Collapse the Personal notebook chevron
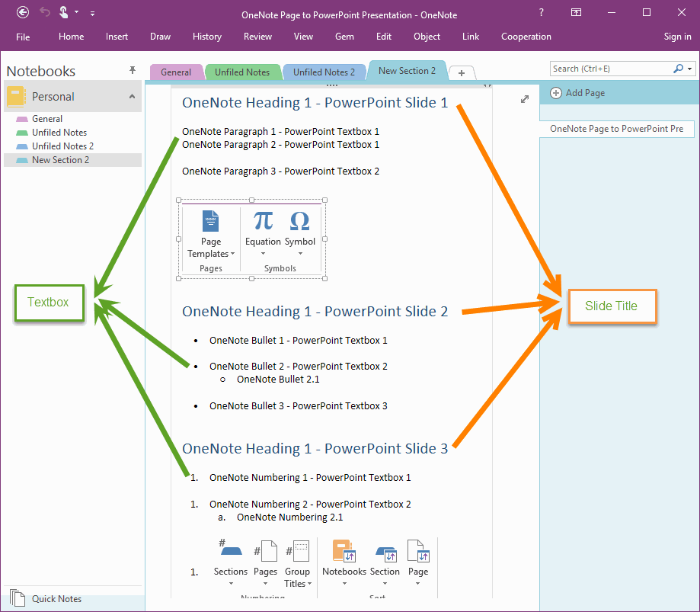 click(132, 97)
